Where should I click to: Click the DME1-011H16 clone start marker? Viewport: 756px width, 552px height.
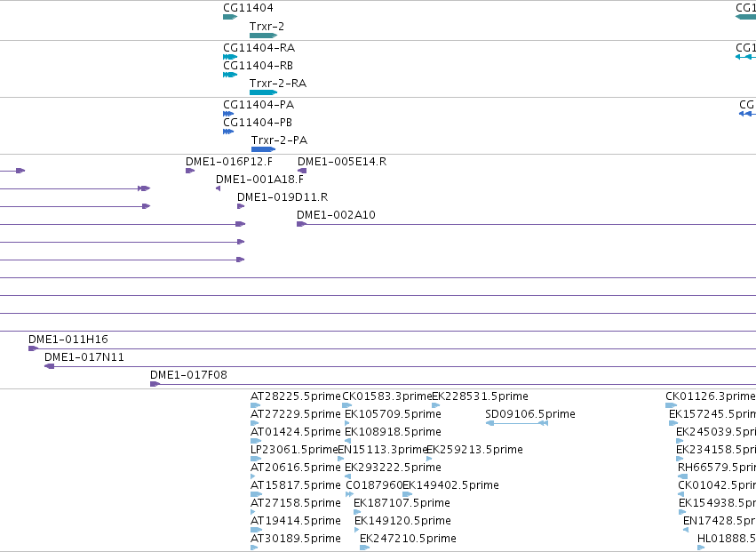coord(33,348)
